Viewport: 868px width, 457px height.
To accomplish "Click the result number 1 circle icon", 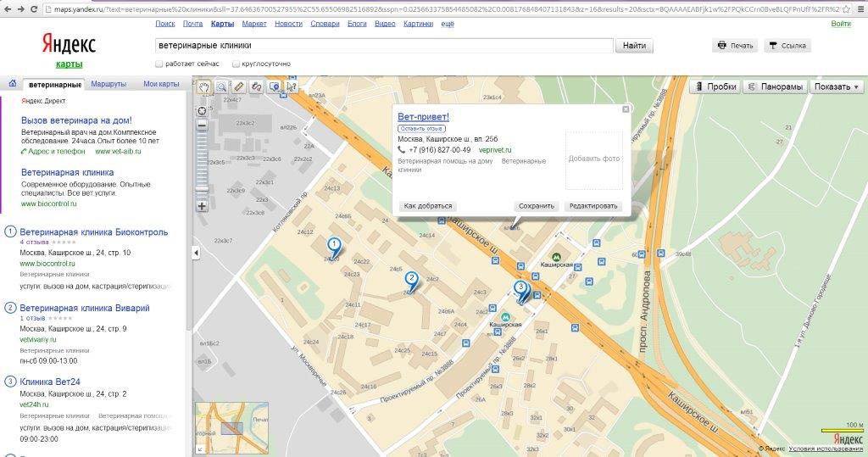I will [x=10, y=231].
